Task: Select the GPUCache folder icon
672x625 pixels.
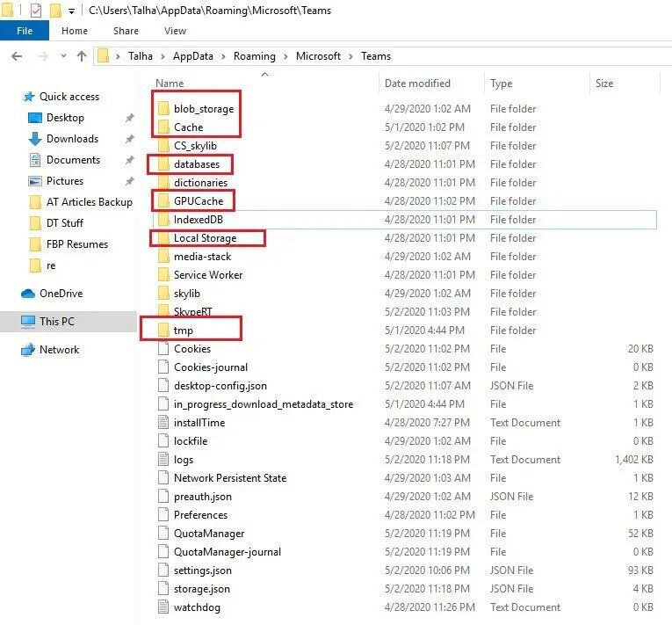Action: [x=163, y=200]
